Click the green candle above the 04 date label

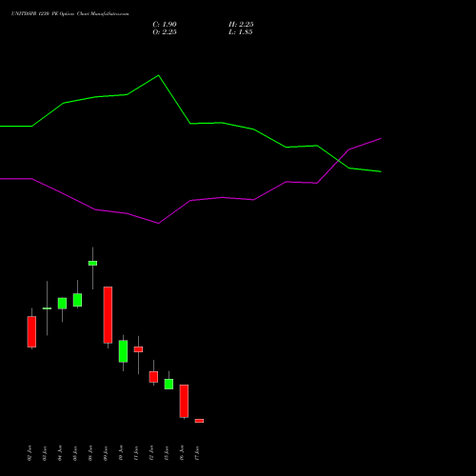point(62,303)
